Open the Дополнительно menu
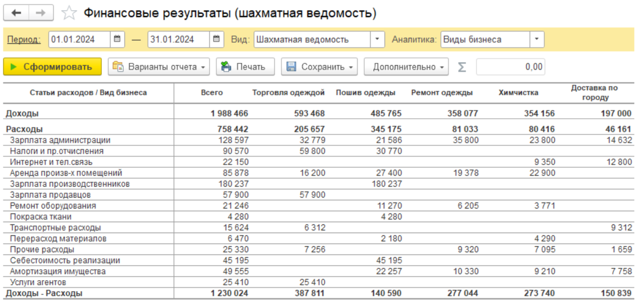Image resolution: width=644 pixels, height=307 pixels. pyautogui.click(x=406, y=67)
